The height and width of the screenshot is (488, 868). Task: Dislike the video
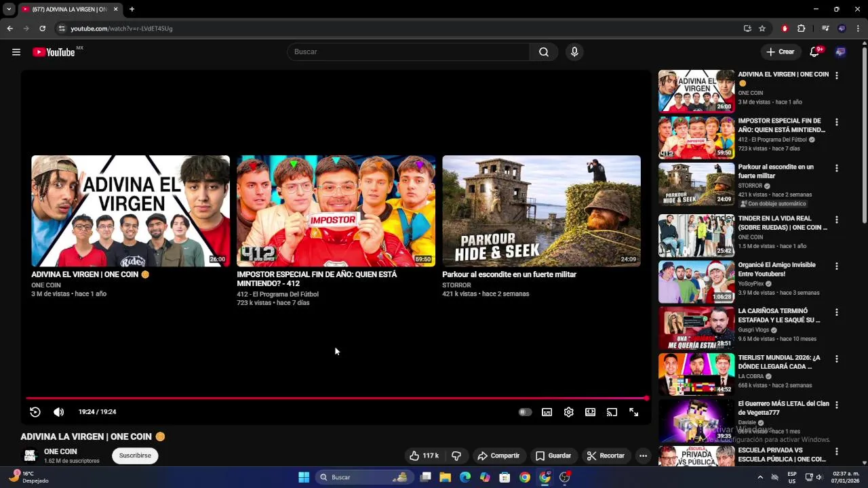click(x=456, y=455)
